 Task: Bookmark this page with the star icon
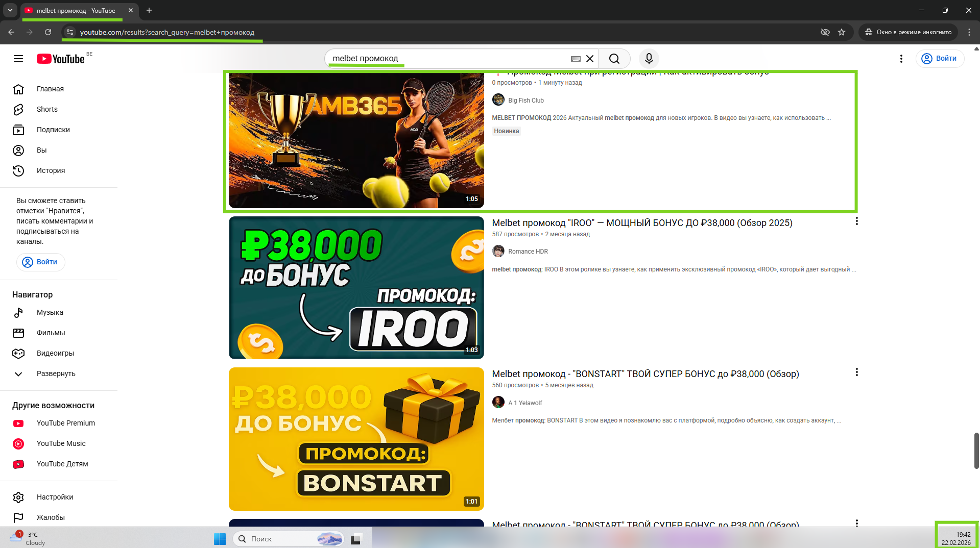842,32
